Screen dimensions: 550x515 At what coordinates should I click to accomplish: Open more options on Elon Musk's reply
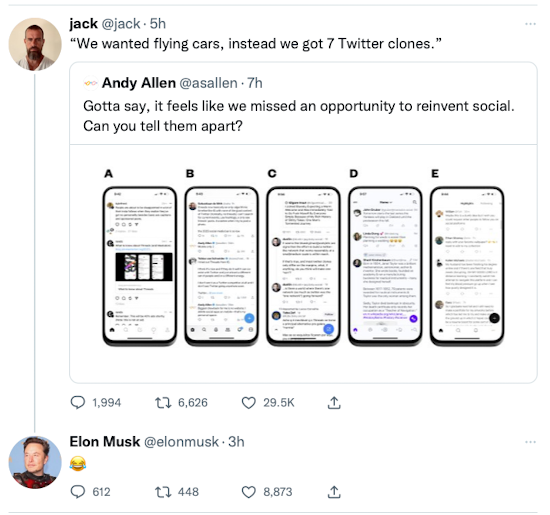530,442
